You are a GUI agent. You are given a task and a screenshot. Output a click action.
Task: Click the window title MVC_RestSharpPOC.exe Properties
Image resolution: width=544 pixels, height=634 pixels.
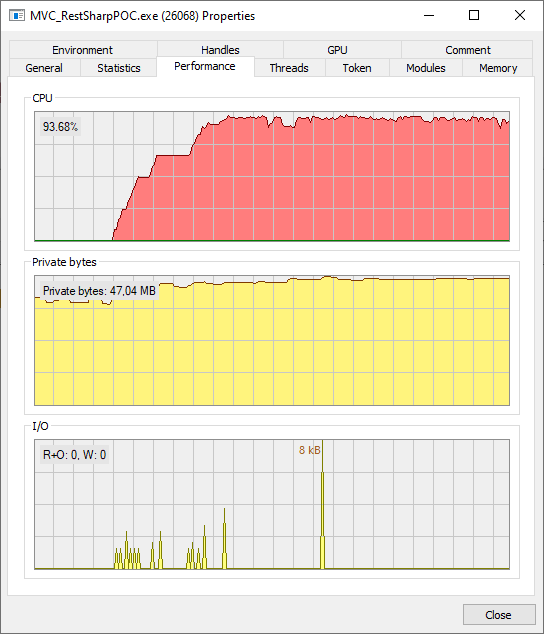(x=142, y=16)
